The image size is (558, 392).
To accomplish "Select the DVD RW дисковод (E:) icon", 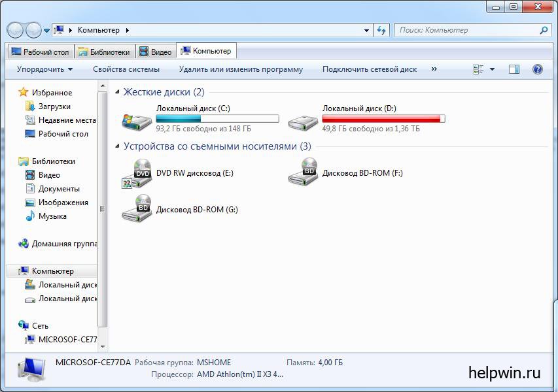I will pos(137,174).
